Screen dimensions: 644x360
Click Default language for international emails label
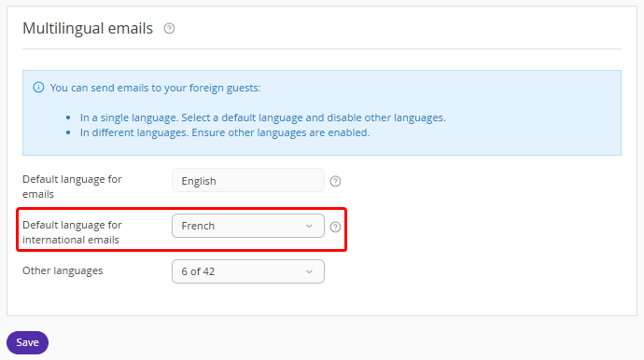(72, 232)
